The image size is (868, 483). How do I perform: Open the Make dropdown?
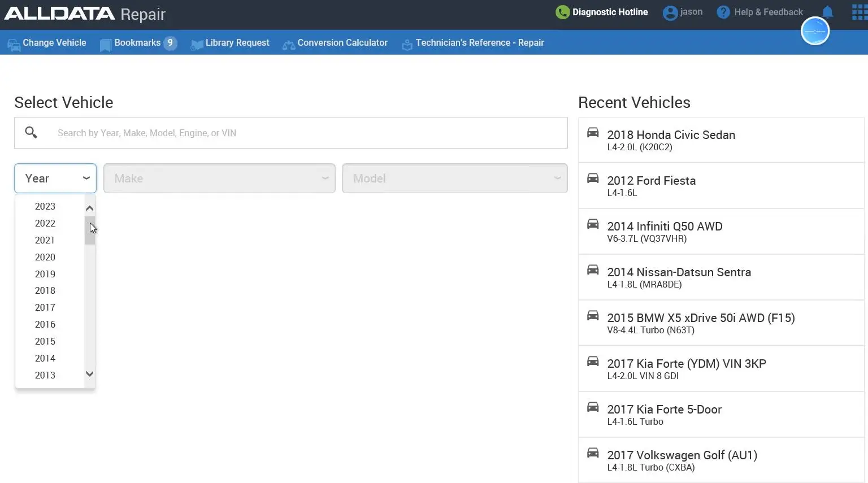click(x=219, y=179)
